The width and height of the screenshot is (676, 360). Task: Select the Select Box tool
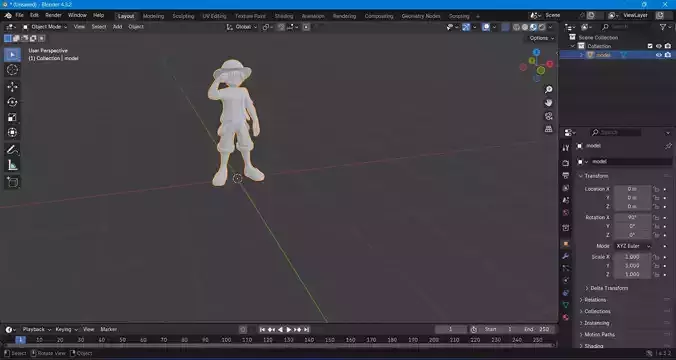pyautogui.click(x=13, y=55)
